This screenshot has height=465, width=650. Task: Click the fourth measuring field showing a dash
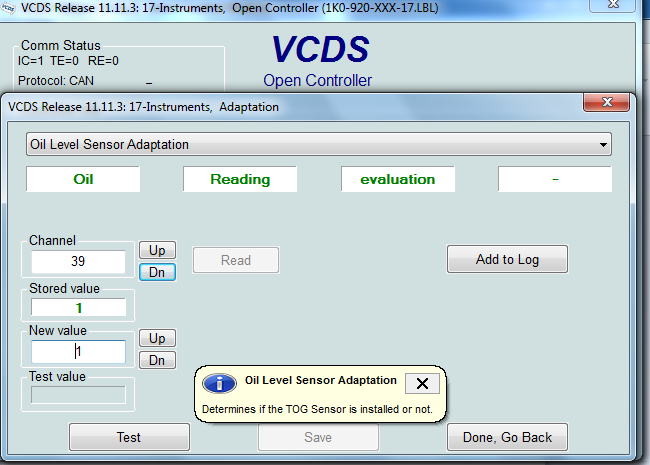click(555, 179)
